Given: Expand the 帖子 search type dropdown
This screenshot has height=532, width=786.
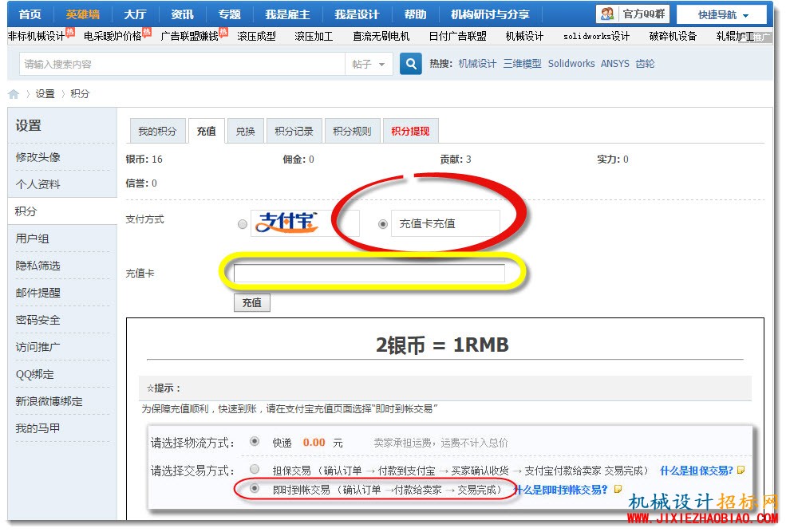Looking at the screenshot, I should pyautogui.click(x=369, y=64).
